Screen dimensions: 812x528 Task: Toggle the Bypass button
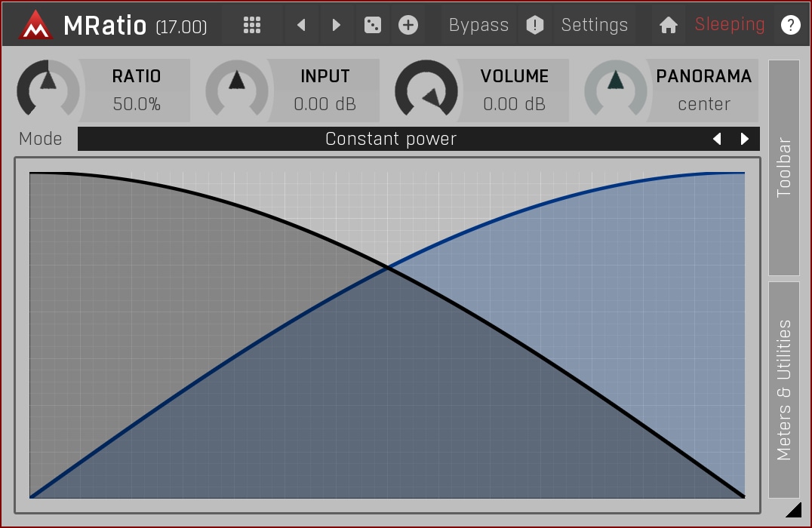(x=478, y=25)
